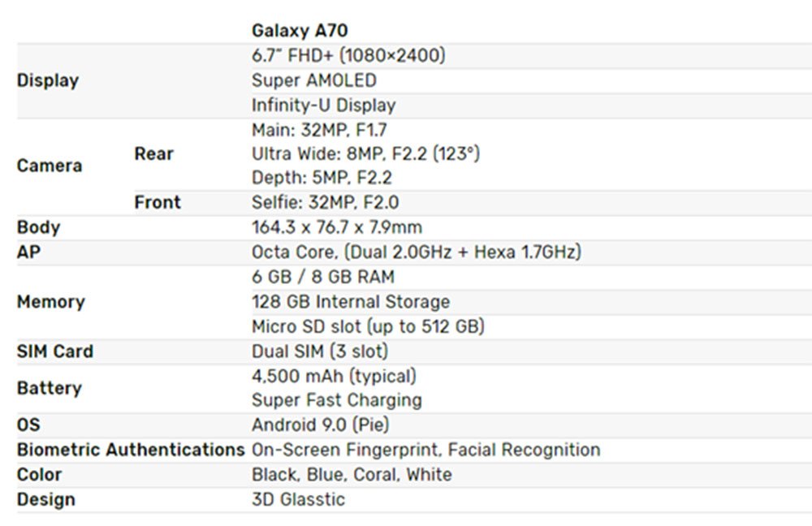Image resolution: width=812 pixels, height=526 pixels.
Task: Select the Display row label
Action: [x=48, y=80]
